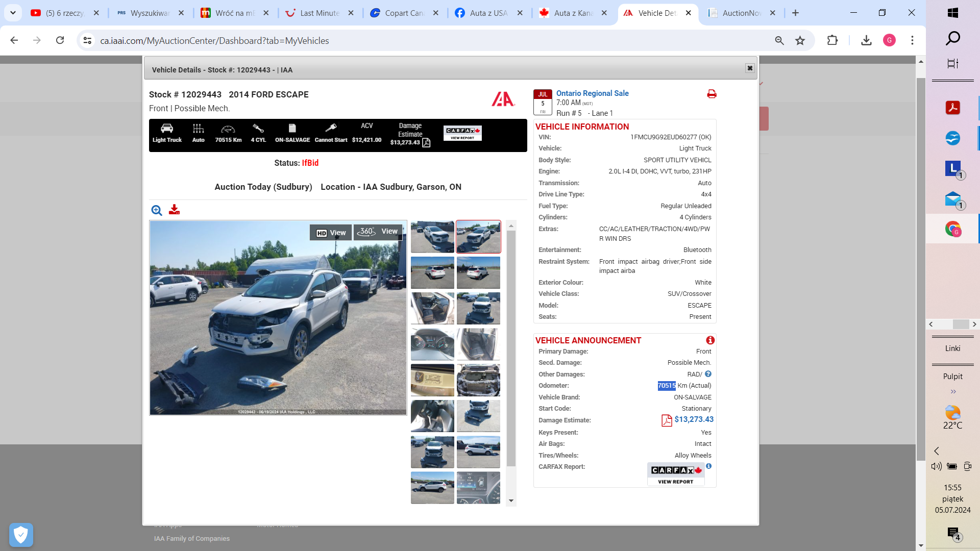980x551 pixels.
Task: Print vehicle details with printer icon
Action: pos(712,94)
